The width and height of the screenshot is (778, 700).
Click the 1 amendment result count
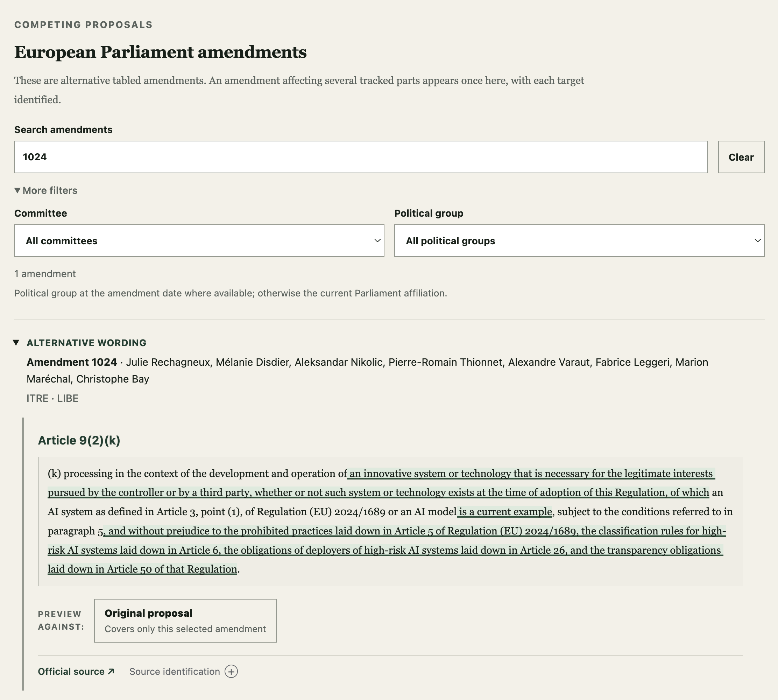[45, 274]
